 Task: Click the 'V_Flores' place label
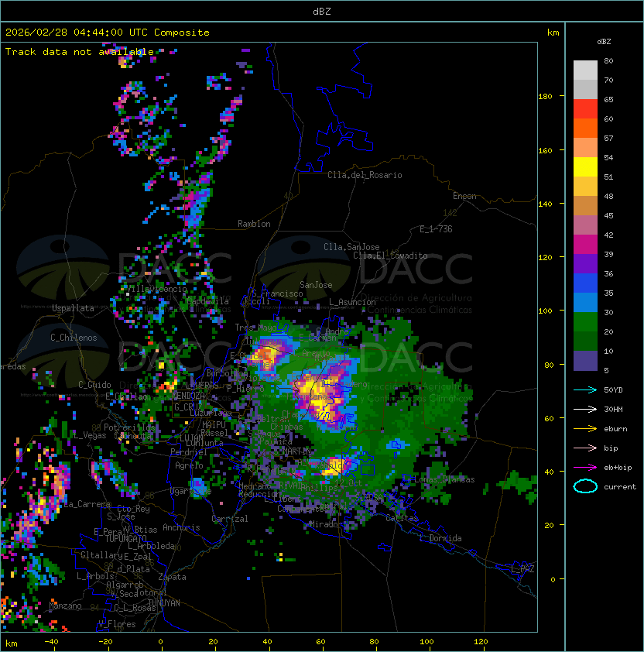[x=117, y=624]
